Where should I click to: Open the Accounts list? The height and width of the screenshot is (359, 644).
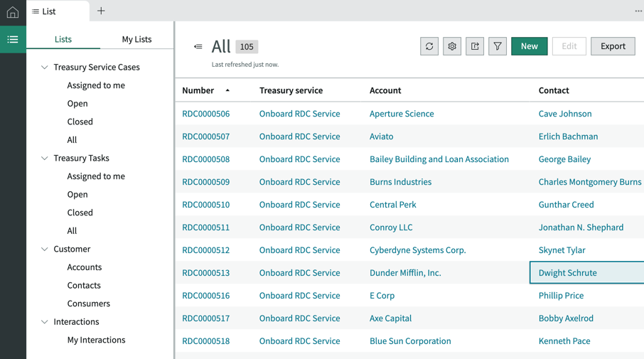click(x=85, y=267)
